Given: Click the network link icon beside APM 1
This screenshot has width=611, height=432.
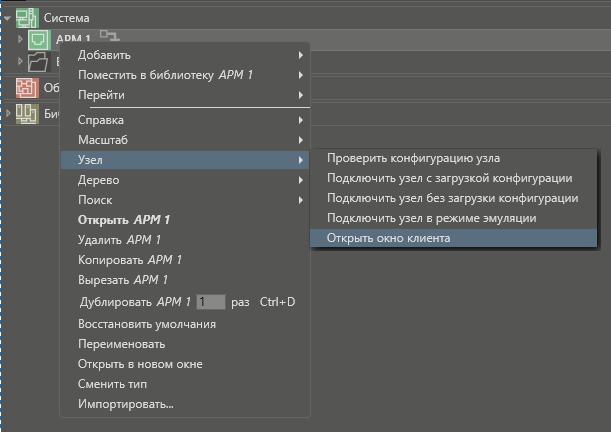Looking at the screenshot, I should 108,38.
